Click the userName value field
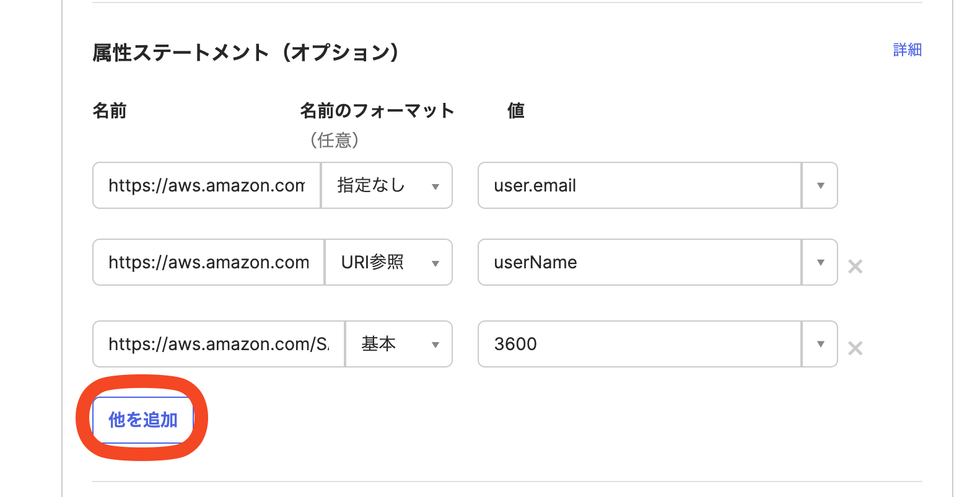This screenshot has width=980, height=497. 640,262
